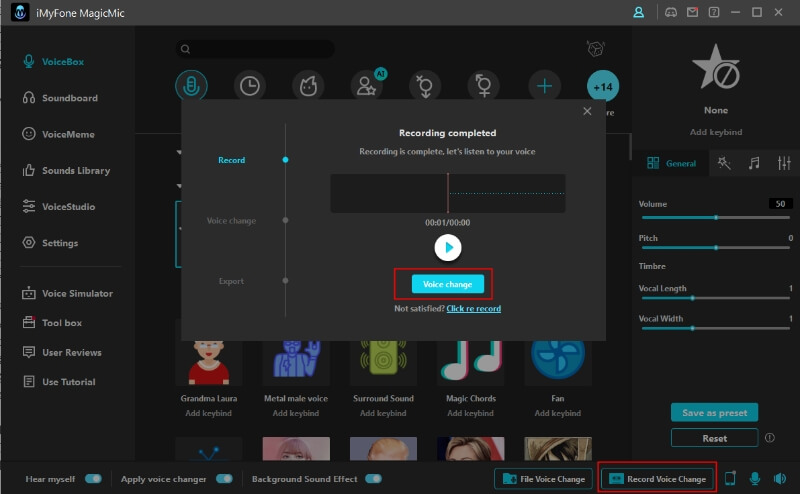Adjust the Volume slider
The height and width of the screenshot is (494, 800).
(716, 217)
